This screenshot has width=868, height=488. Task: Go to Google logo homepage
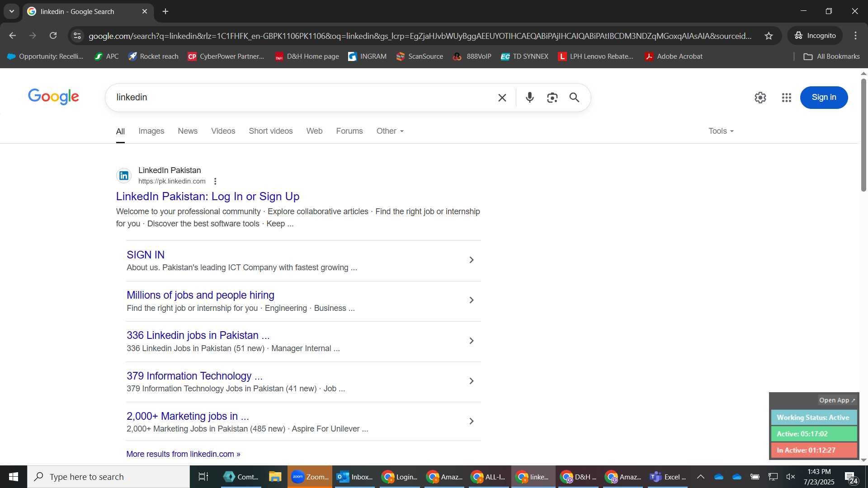coord(53,96)
